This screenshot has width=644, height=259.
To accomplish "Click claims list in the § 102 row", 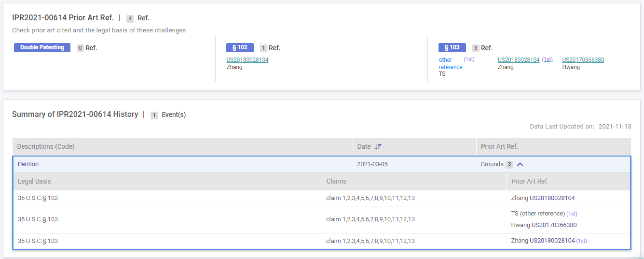I will [370, 198].
